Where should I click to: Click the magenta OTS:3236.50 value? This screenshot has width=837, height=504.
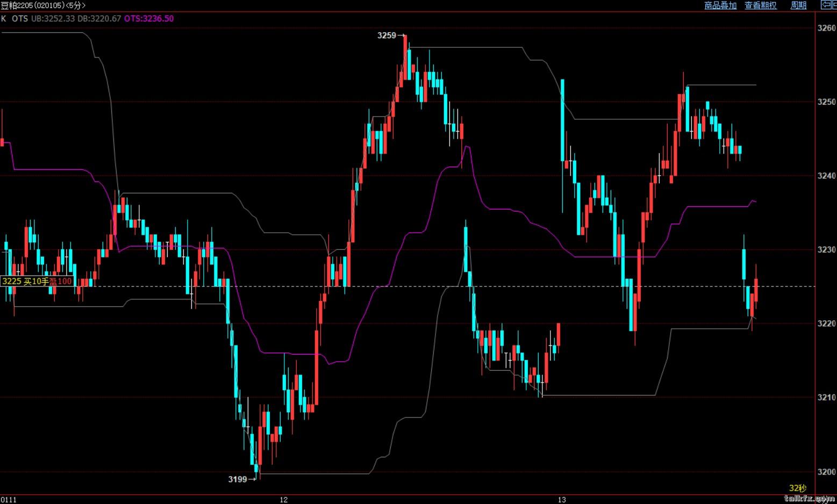click(149, 18)
